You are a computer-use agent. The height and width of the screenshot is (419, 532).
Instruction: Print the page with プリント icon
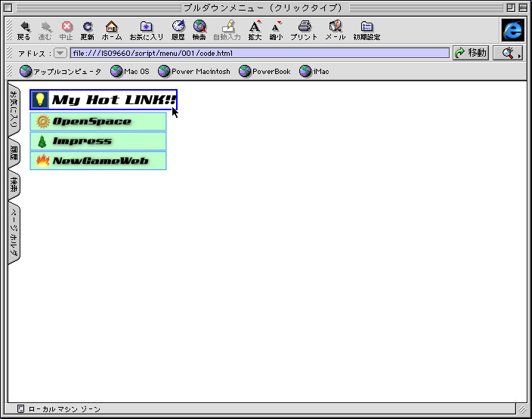pyautogui.click(x=304, y=29)
